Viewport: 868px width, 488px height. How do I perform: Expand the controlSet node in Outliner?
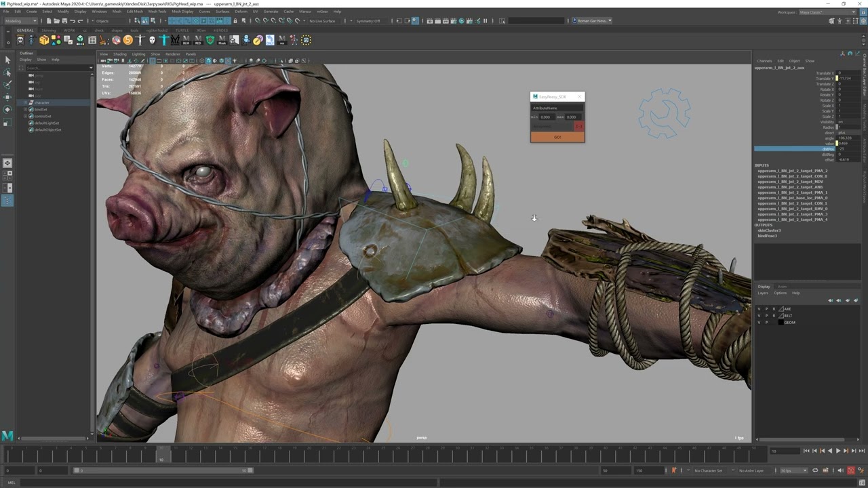[x=26, y=117]
